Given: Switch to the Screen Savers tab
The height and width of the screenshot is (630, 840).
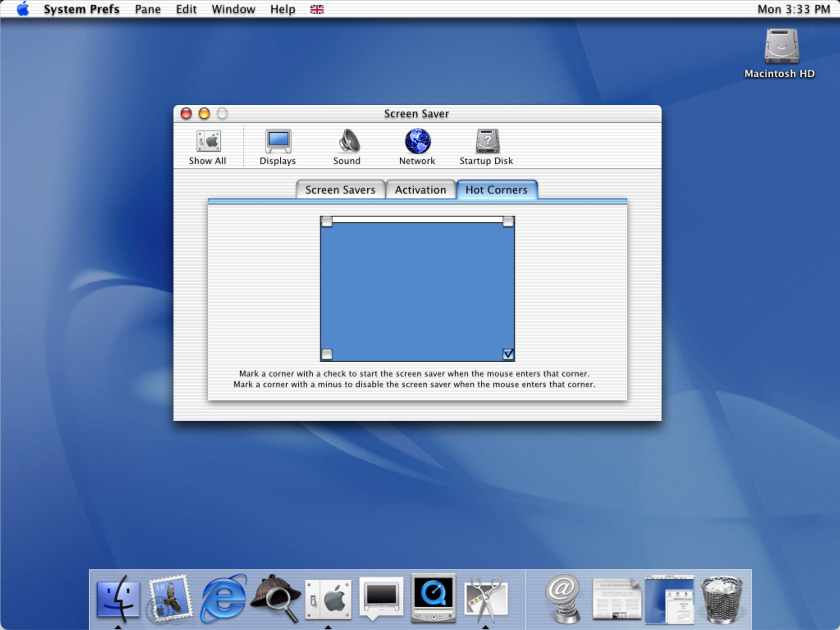Looking at the screenshot, I should click(340, 190).
